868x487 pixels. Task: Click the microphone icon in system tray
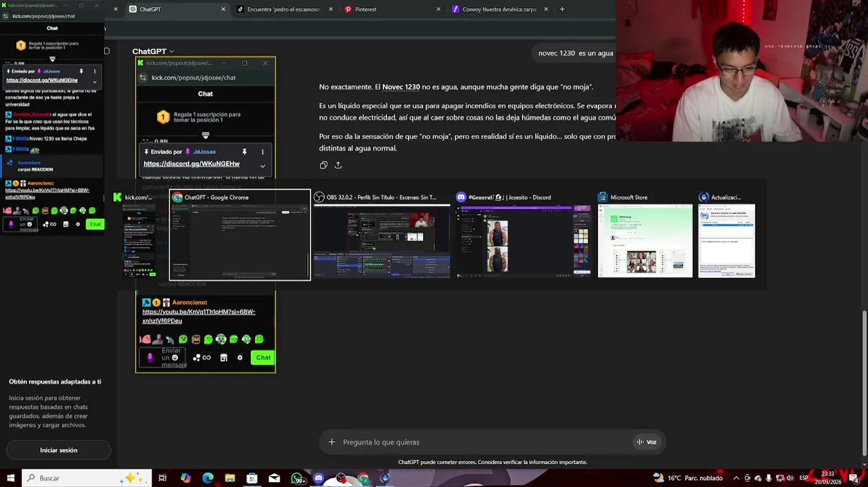pos(769,478)
